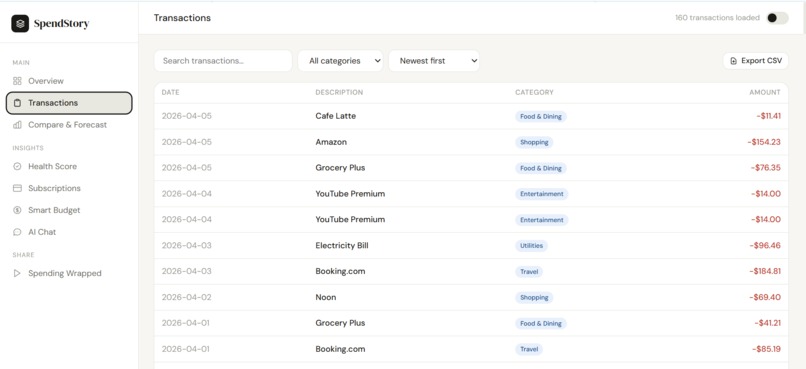Click the AI Chat bubble icon

point(17,232)
